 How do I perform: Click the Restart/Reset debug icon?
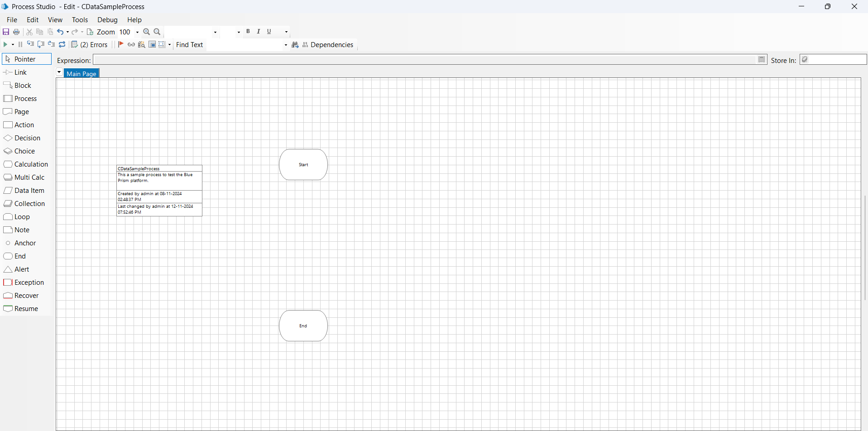click(x=62, y=44)
